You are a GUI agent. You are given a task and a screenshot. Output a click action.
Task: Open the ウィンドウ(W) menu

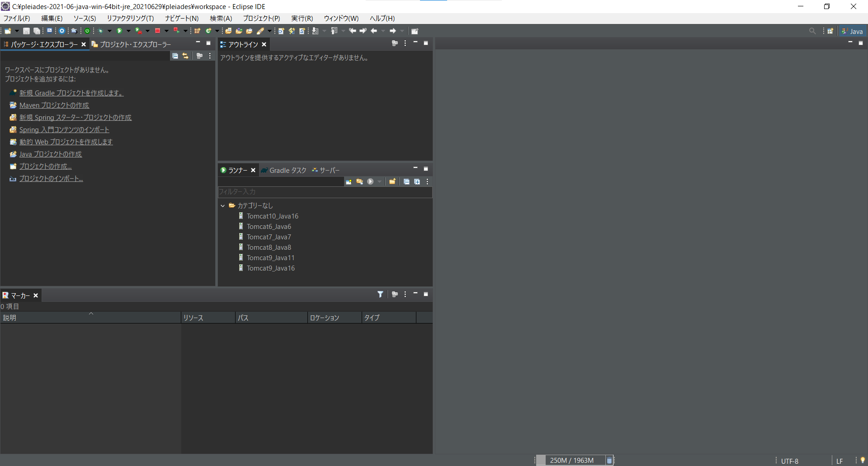(341, 19)
